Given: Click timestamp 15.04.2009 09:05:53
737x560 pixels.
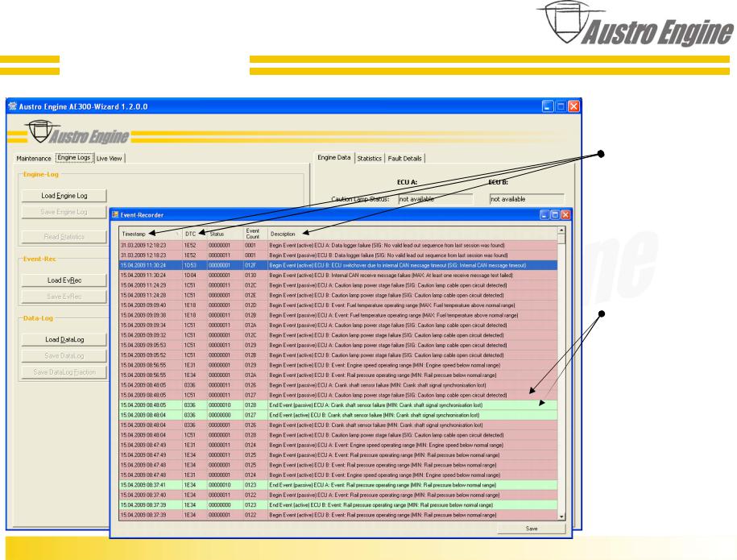Looking at the screenshot, I should tap(143, 345).
